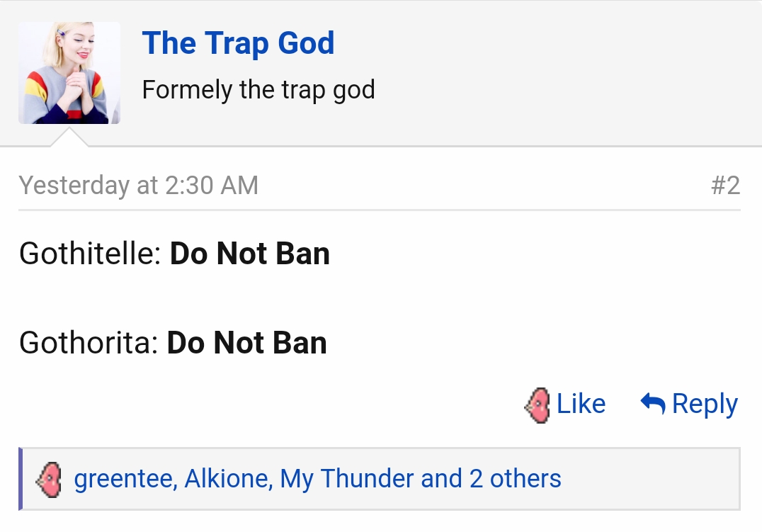Click the bold Do Not Ban after Gothorita
This screenshot has width=762, height=532.
[x=247, y=342]
